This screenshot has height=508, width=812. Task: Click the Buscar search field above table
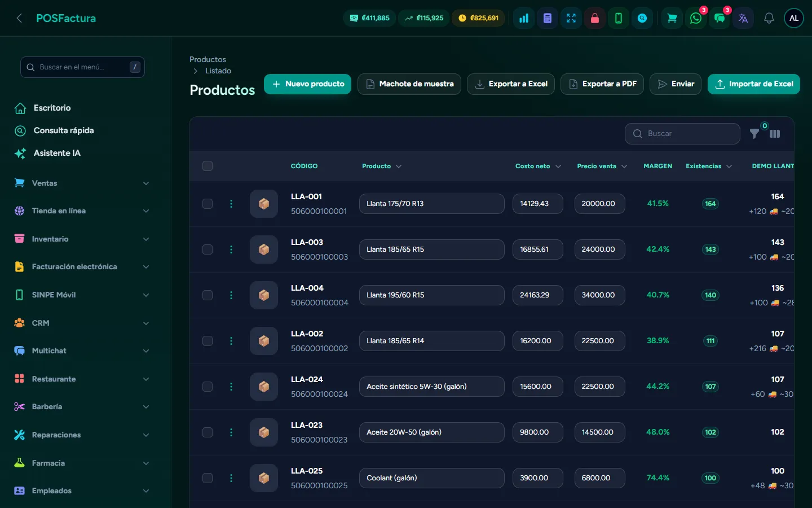(x=682, y=134)
